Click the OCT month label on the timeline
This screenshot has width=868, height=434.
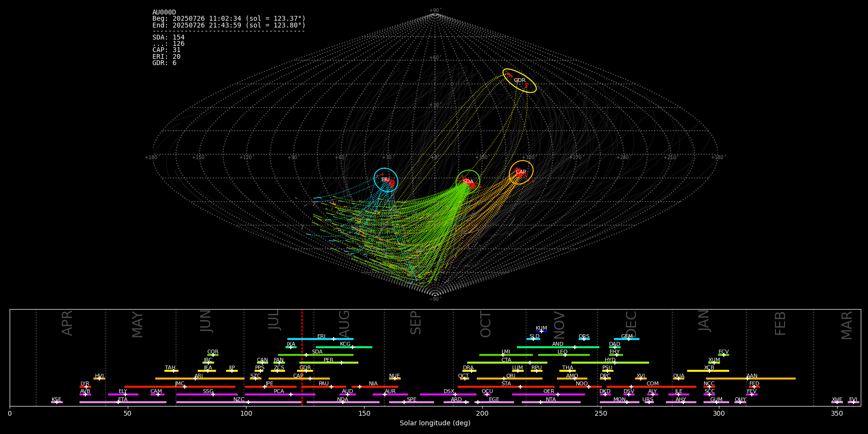(486, 324)
